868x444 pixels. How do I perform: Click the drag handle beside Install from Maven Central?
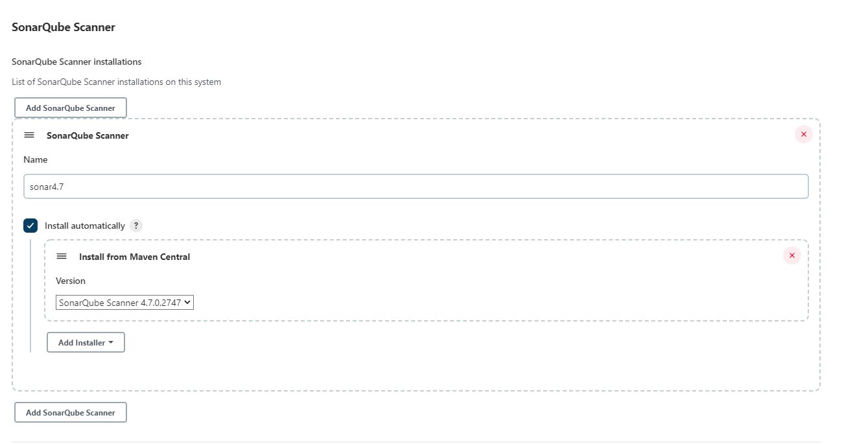click(x=62, y=256)
